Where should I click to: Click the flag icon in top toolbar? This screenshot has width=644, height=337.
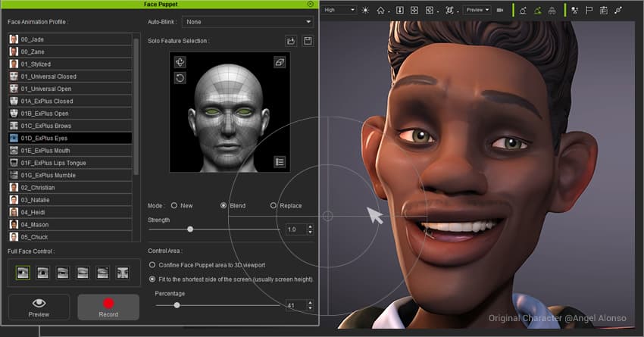[x=589, y=11]
